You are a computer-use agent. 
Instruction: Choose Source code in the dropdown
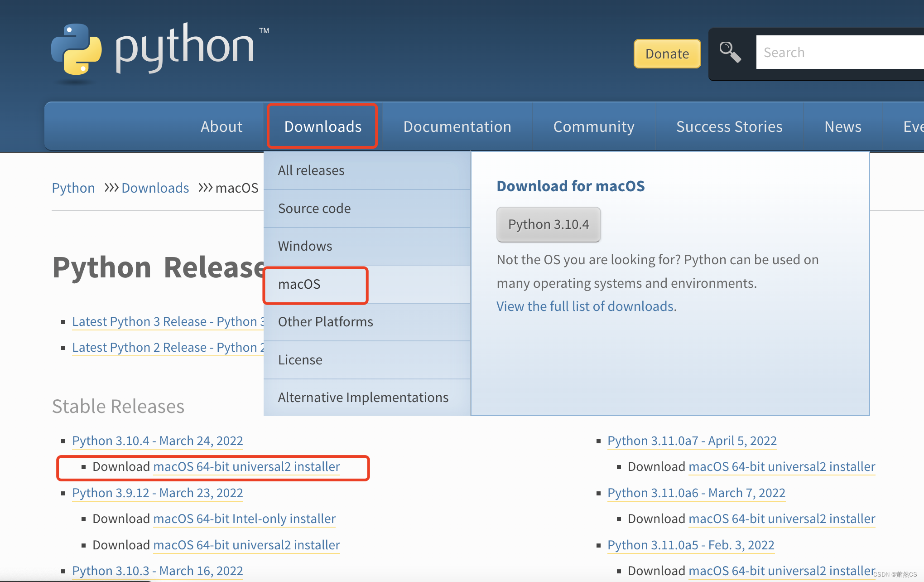pyautogui.click(x=314, y=209)
